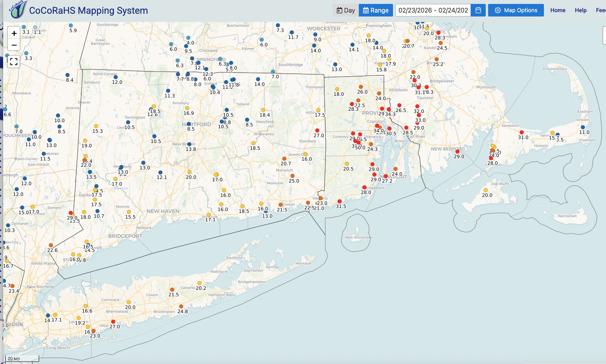
Task: Click the red 31.0 marker on Cape Cod
Action: click(522, 132)
